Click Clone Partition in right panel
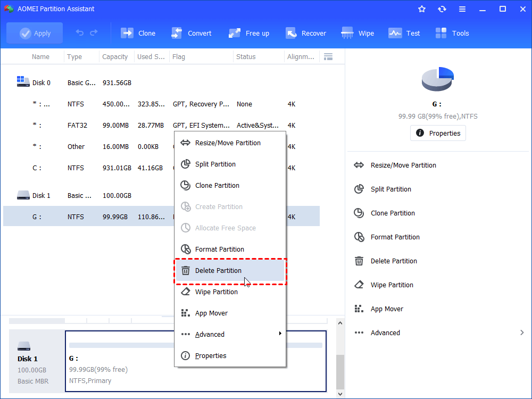The height and width of the screenshot is (399, 532). tap(393, 213)
